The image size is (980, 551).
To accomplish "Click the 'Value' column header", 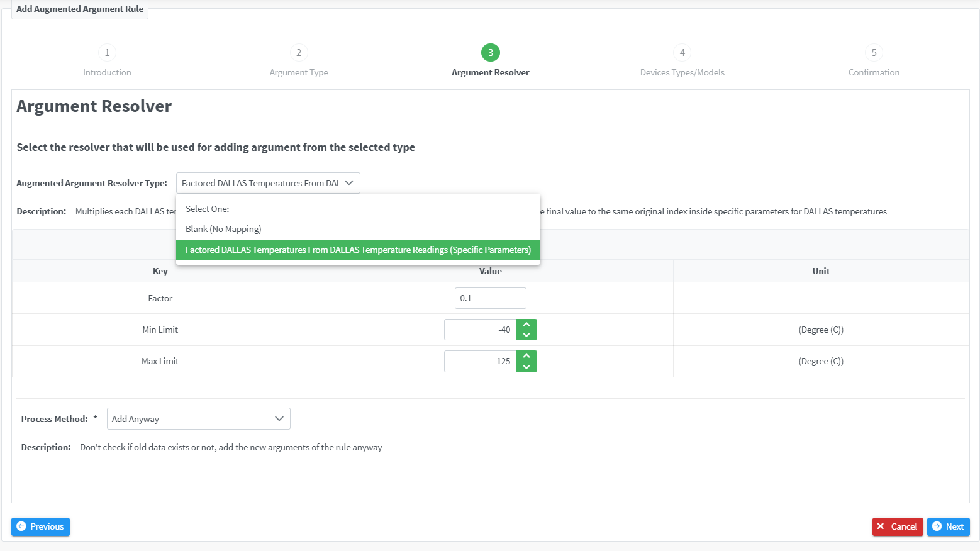I will tap(491, 271).
